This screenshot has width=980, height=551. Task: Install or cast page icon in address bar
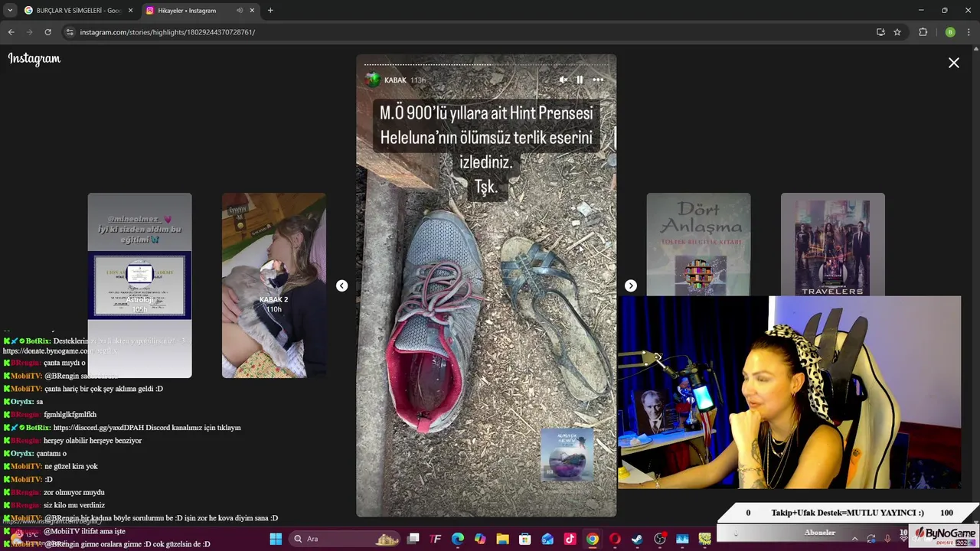[880, 32]
